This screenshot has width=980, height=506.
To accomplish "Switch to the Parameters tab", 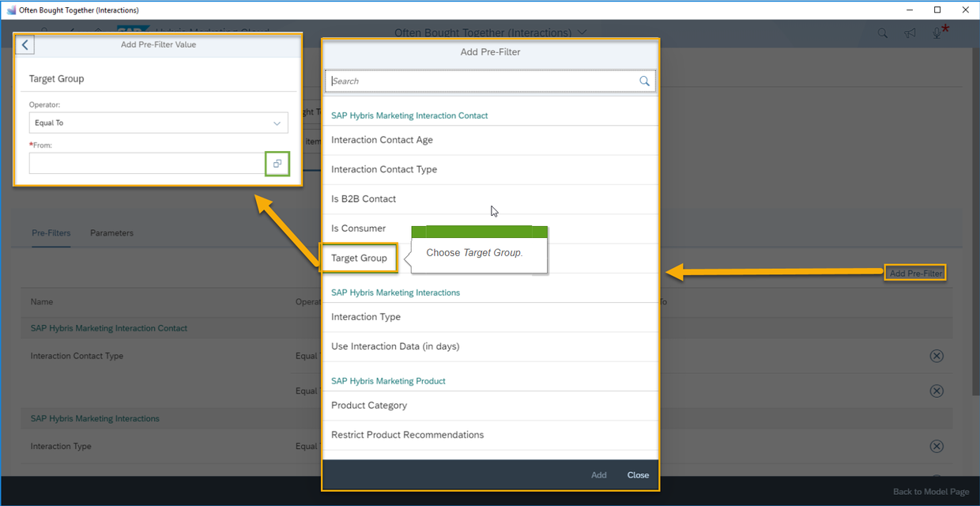I will point(111,233).
